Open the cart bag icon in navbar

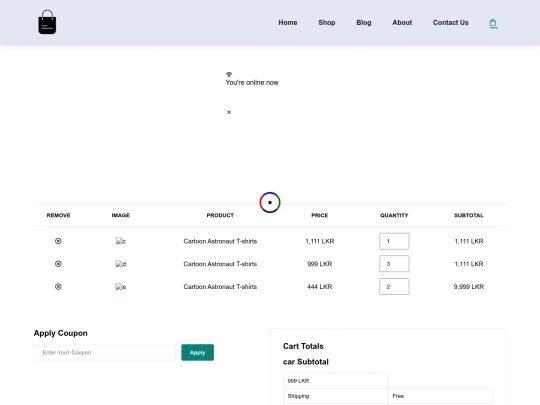pyautogui.click(x=493, y=23)
